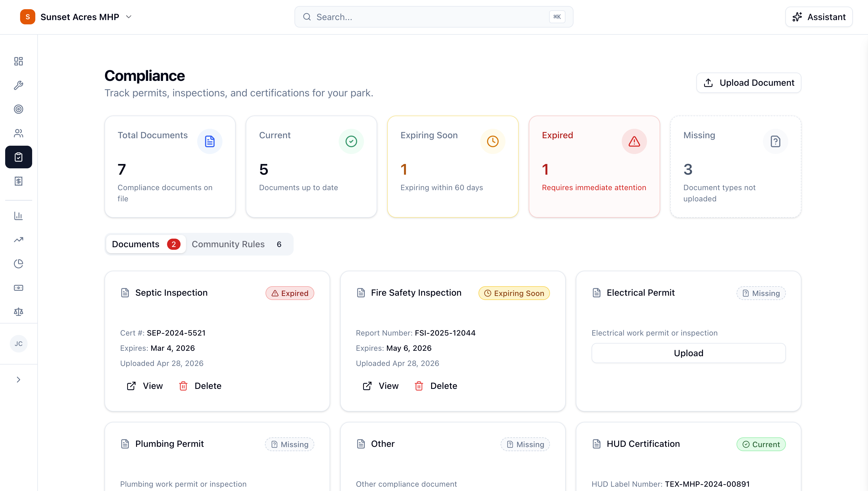Viewport: 868px width, 491px height.
Task: Open the target icon in sidebar
Action: point(19,109)
